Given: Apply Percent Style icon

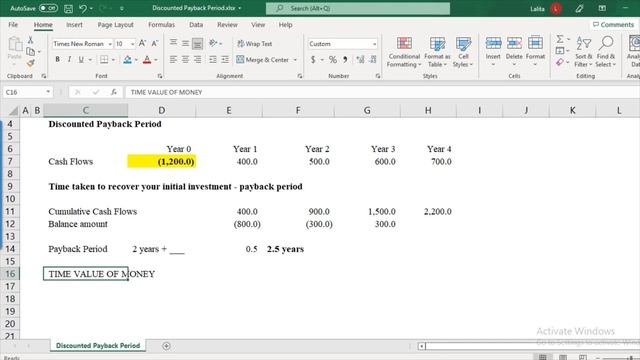Looking at the screenshot, I should (333, 60).
